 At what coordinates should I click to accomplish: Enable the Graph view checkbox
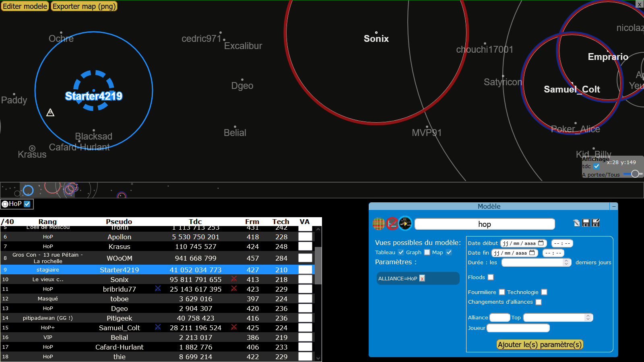click(x=427, y=252)
